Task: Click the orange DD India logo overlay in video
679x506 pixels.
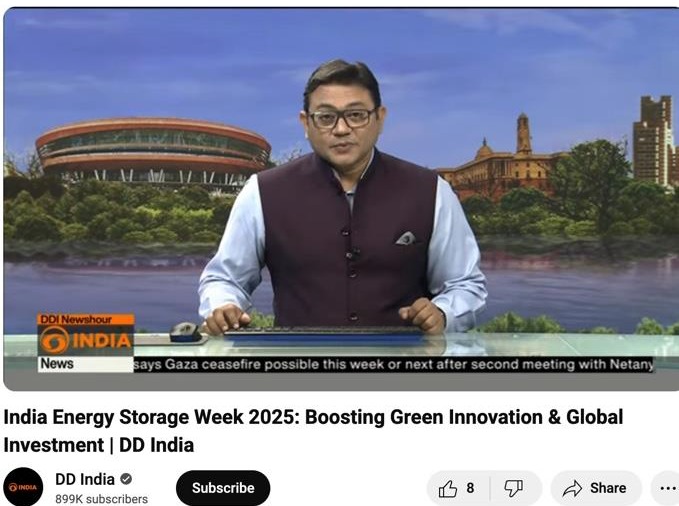Action: click(86, 340)
